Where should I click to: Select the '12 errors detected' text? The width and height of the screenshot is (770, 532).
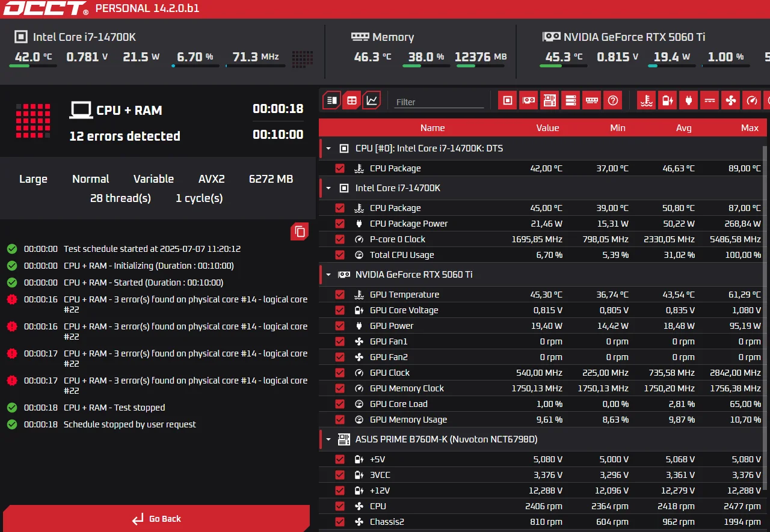coord(125,136)
